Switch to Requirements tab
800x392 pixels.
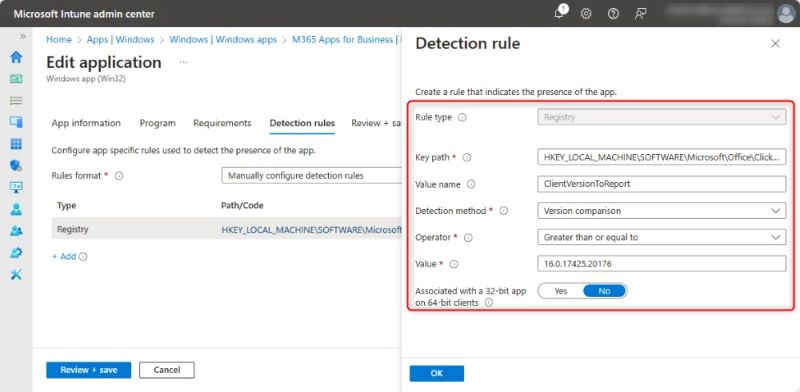click(222, 123)
